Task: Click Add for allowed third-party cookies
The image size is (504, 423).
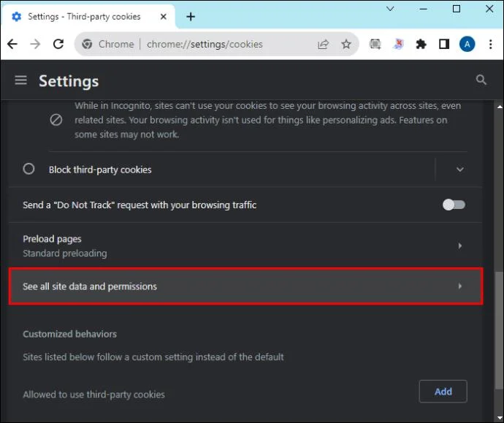Action: click(x=443, y=391)
